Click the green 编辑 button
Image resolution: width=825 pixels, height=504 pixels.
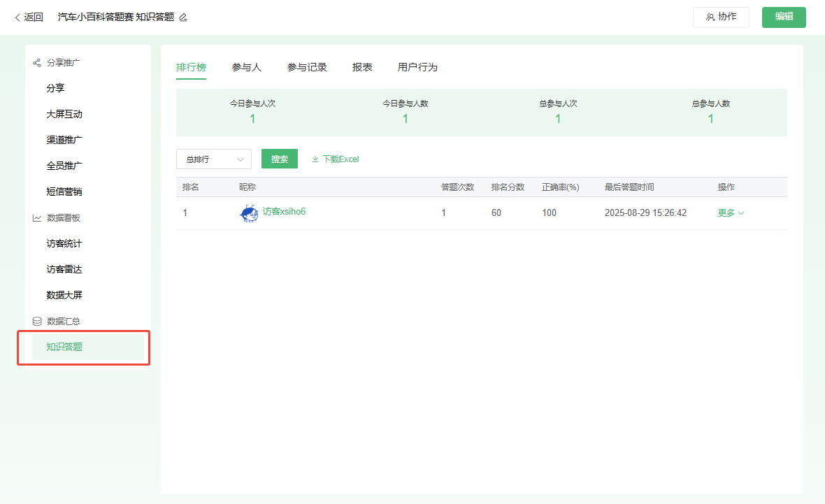point(784,17)
